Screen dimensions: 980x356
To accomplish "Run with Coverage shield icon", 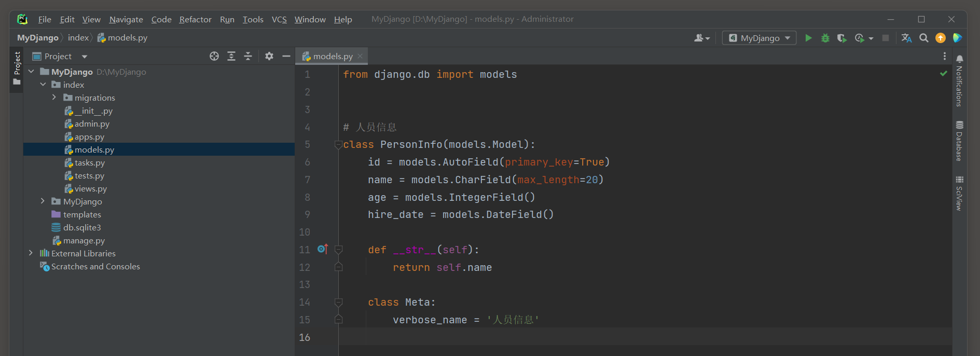I will pyautogui.click(x=841, y=38).
